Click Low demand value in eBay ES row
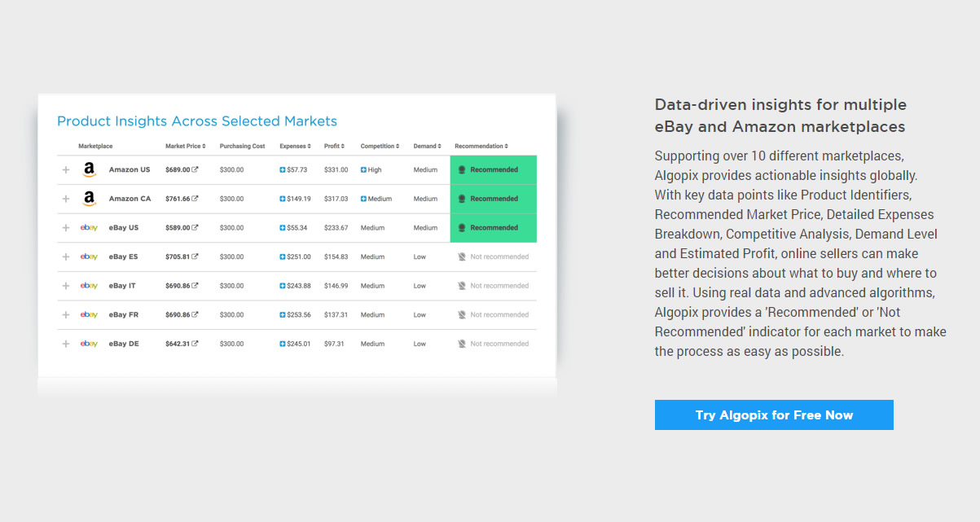Viewport: 980px width, 522px height. coord(420,257)
